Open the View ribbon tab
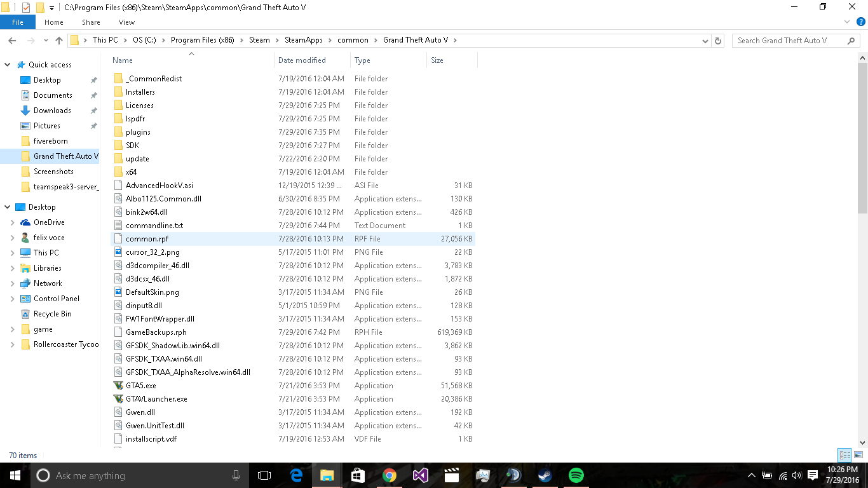868x488 pixels. point(126,22)
